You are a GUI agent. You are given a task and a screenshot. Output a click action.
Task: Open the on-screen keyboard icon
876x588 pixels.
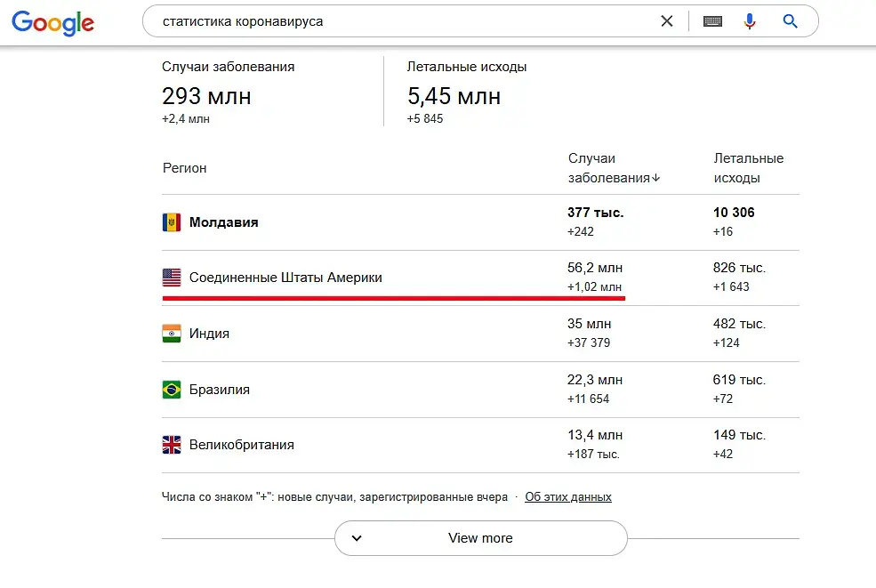point(712,21)
